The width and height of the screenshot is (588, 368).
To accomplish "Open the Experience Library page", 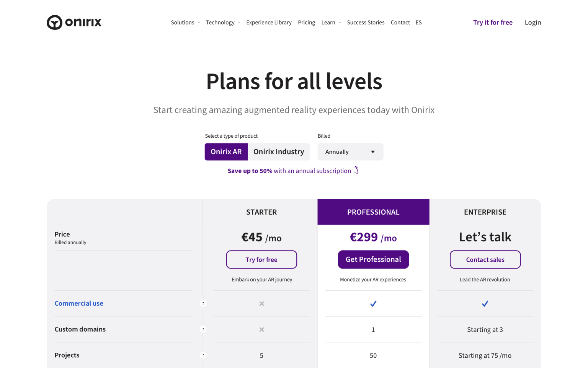I will point(269,22).
